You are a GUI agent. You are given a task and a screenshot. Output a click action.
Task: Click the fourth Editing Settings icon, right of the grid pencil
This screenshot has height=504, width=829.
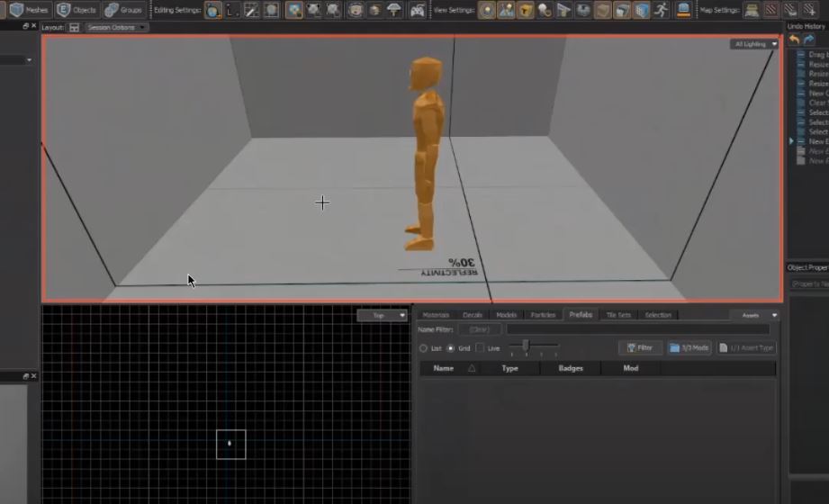point(271,10)
